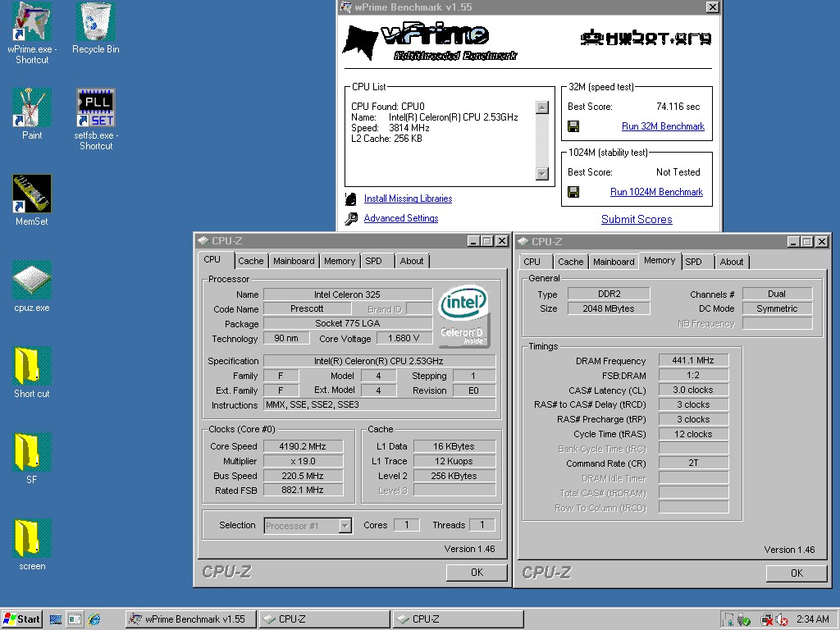Open Mainboard tab in left CPU-Z window
This screenshot has height=630, width=840.
[x=294, y=261]
